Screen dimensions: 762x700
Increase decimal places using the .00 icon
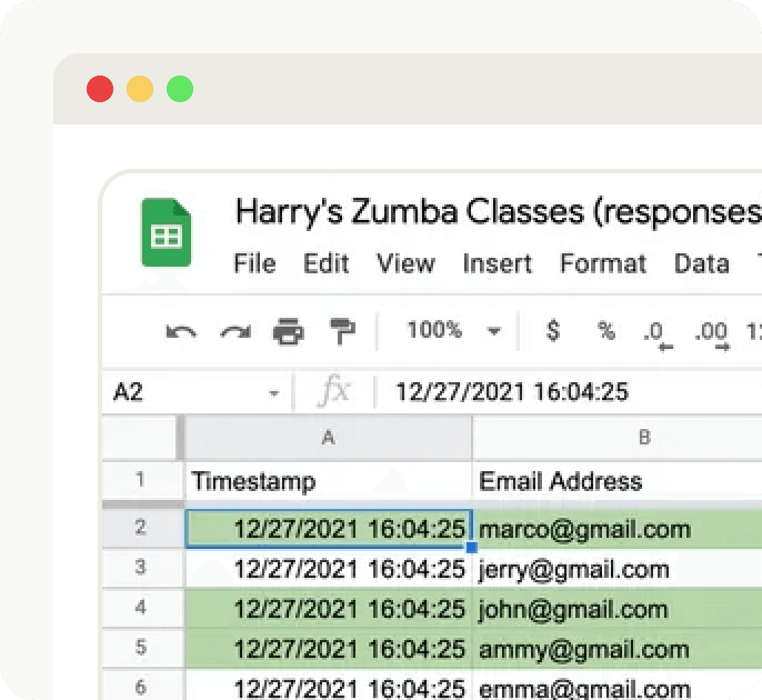click(x=709, y=332)
